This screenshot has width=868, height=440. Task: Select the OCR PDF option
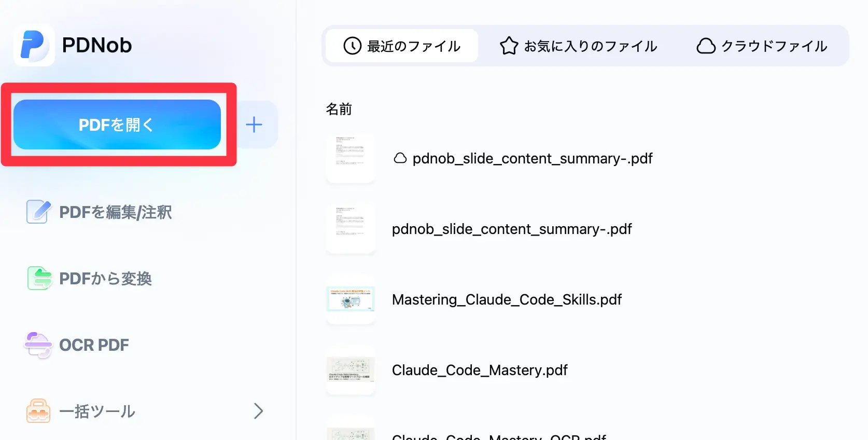(x=94, y=345)
